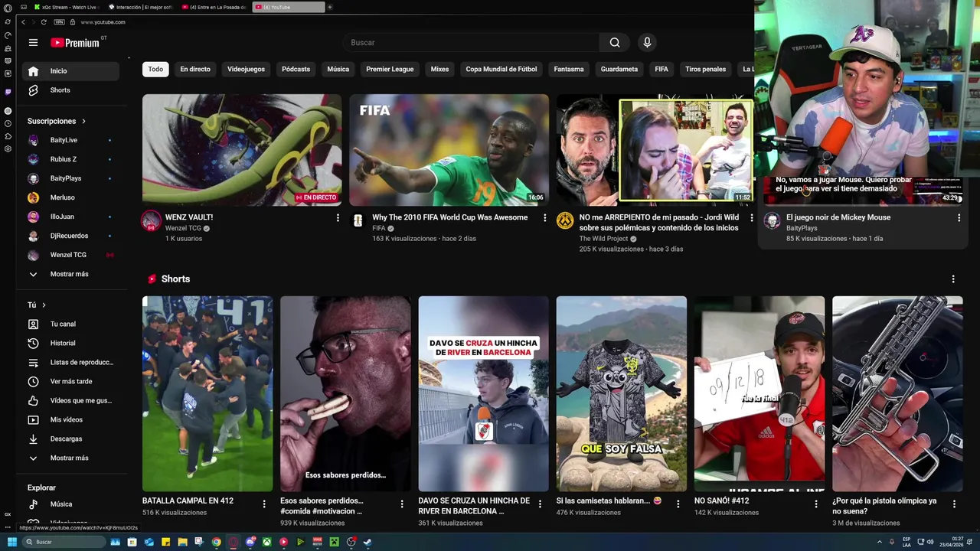Open DjRecuerdos subscription channel
This screenshot has height=551, width=980.
[70, 236]
